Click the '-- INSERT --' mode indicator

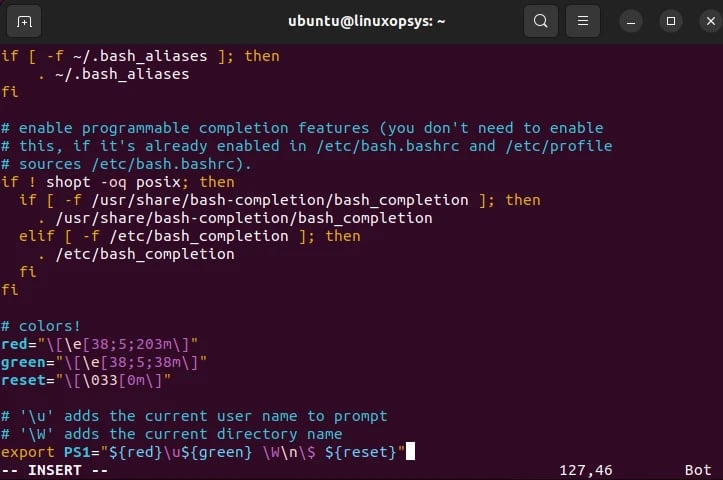point(55,470)
